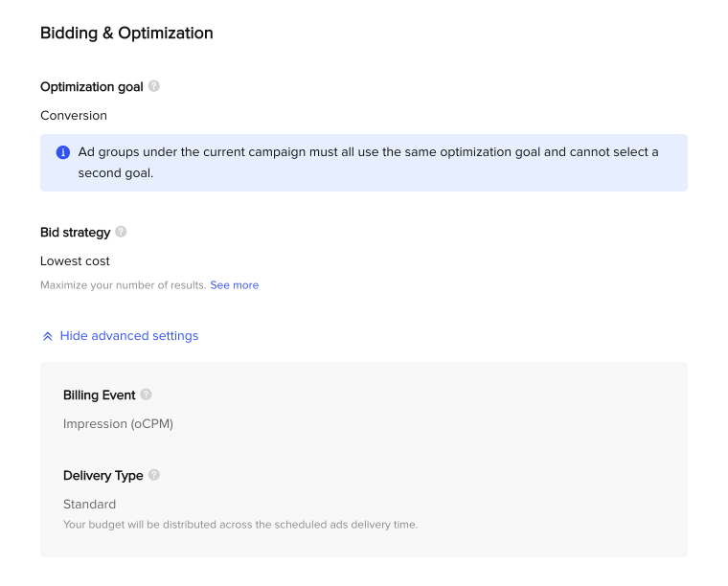Click the Bid strategy label

point(76,233)
